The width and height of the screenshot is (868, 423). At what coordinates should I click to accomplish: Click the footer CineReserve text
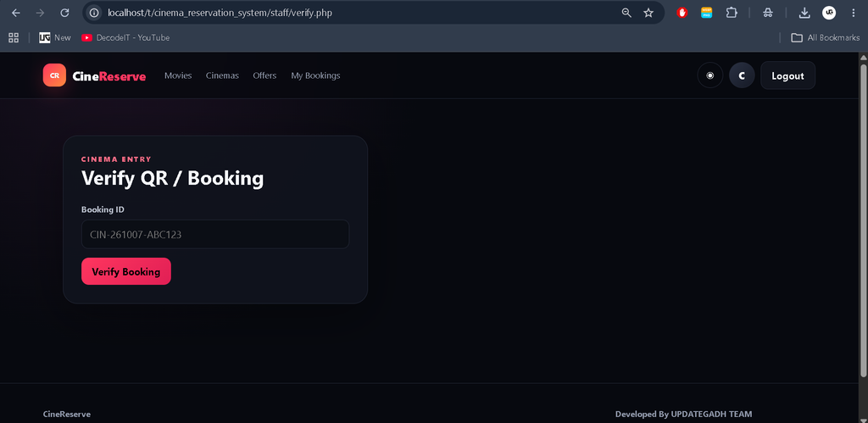coord(67,415)
